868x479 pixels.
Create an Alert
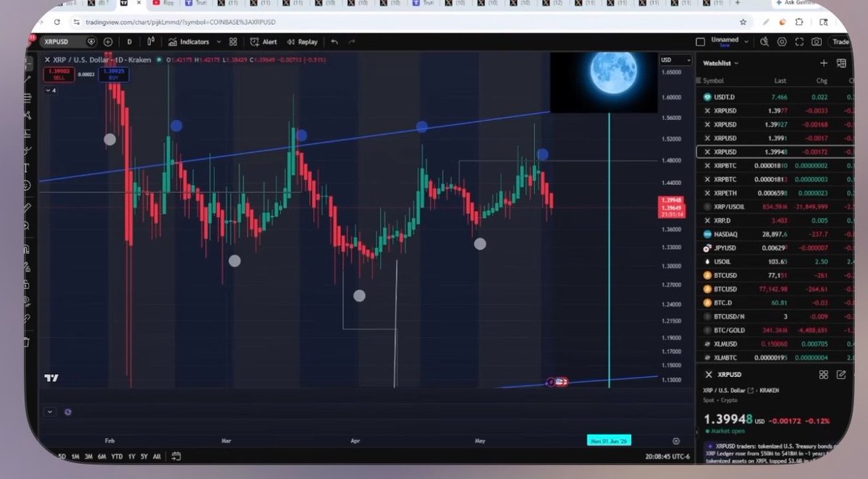(x=264, y=42)
